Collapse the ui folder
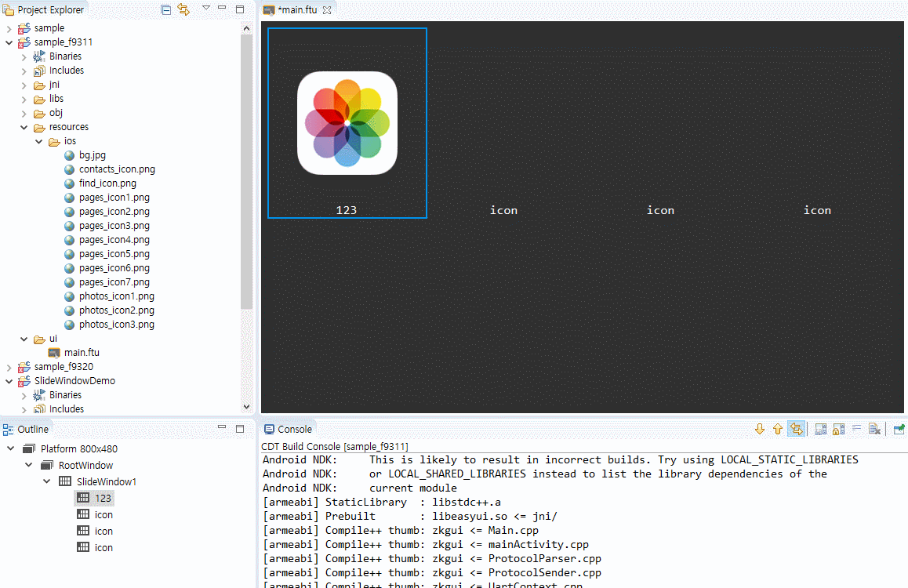This screenshot has height=588, width=908. coord(24,339)
